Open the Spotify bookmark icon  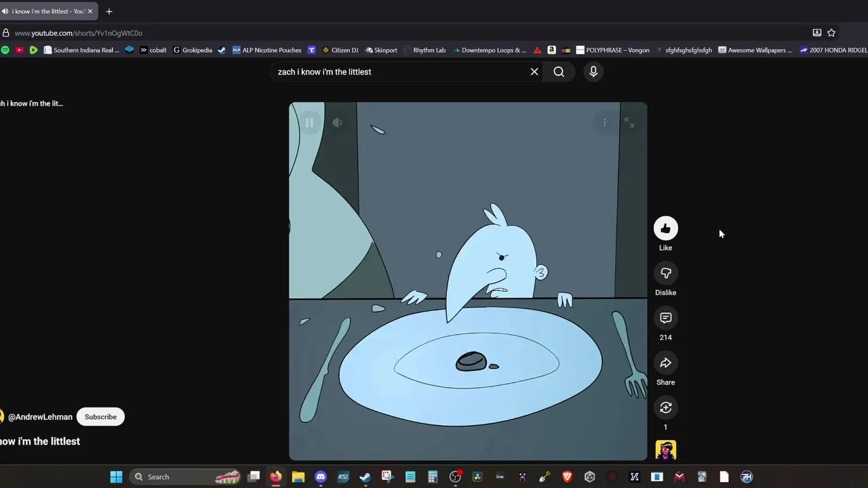coord(5,50)
